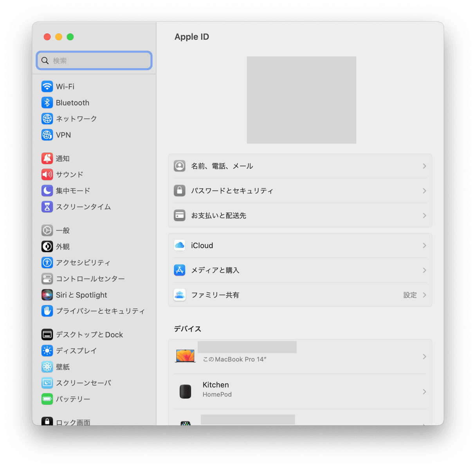This screenshot has height=468, width=476.
Task: Open デスクトップと Dock icon
Action: 47,334
